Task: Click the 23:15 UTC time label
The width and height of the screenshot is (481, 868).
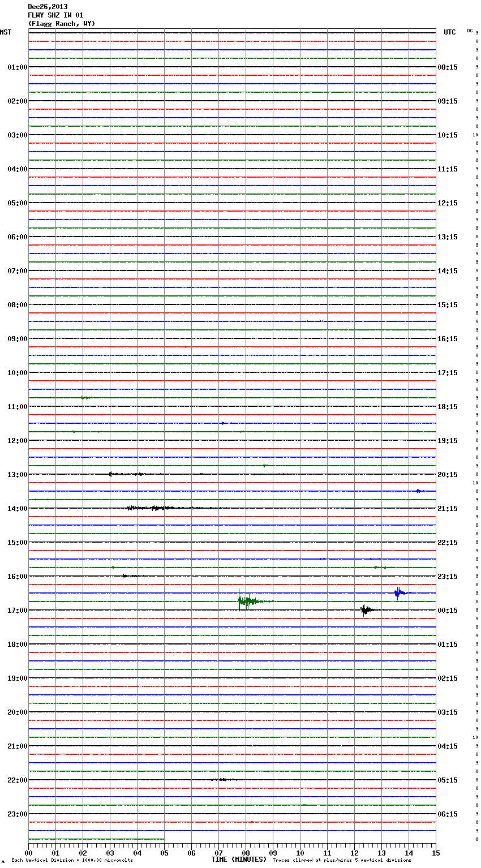Action: coord(448,577)
